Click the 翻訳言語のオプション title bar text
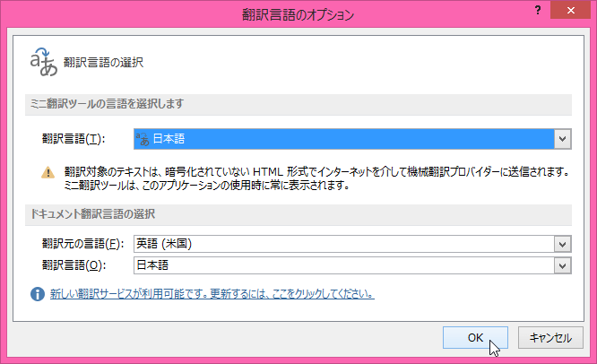This screenshot has width=597, height=364. [x=298, y=14]
